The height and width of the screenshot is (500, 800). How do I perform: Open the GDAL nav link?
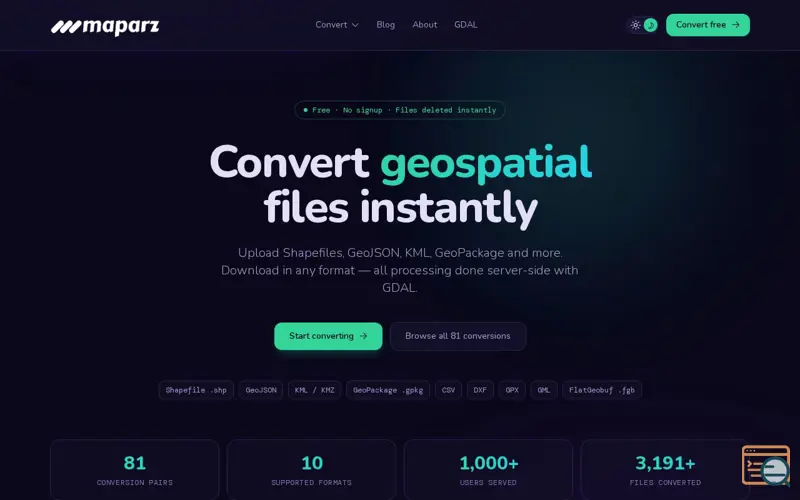point(466,24)
